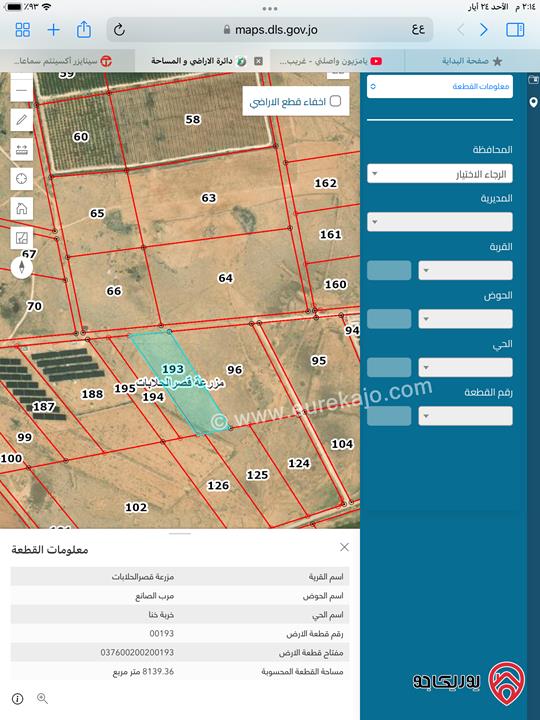
Task: Open the reader/text size ƐƐ button
Action: [x=418, y=30]
